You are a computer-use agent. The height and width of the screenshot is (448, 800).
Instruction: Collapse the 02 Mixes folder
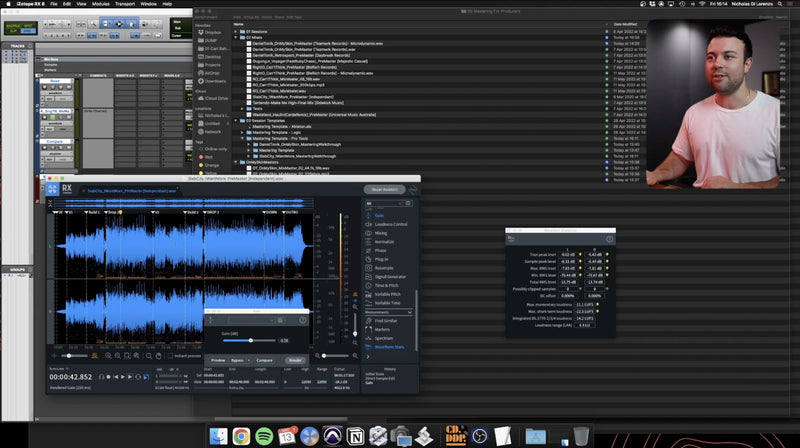pos(236,38)
